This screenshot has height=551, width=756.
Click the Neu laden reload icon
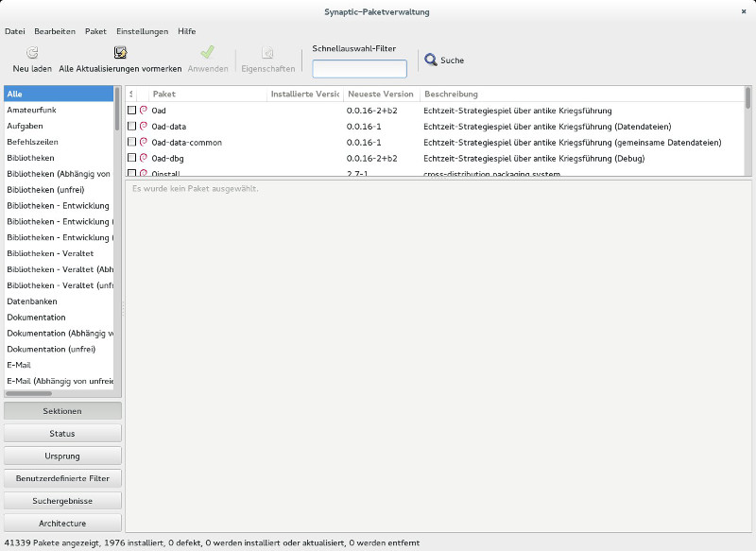[32, 52]
